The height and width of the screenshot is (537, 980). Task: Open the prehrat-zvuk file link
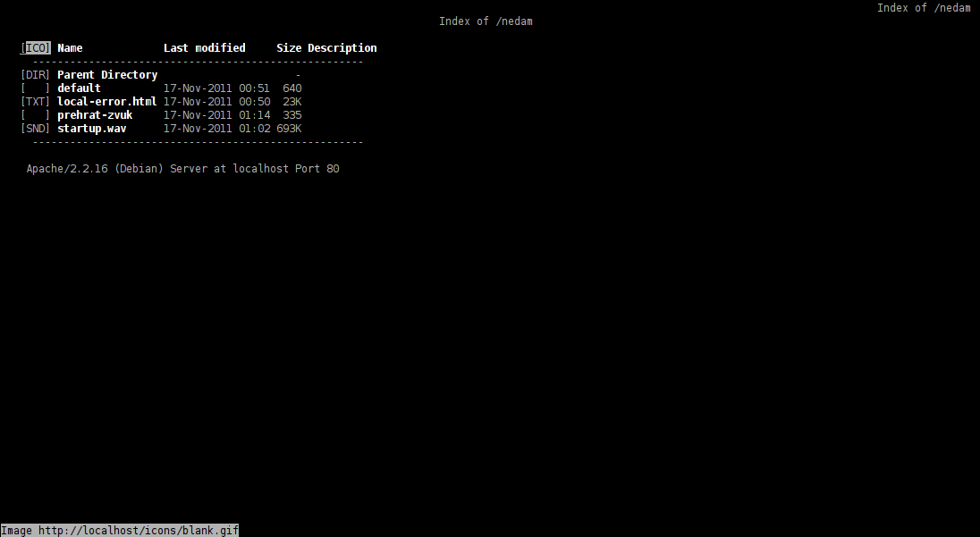coord(95,115)
